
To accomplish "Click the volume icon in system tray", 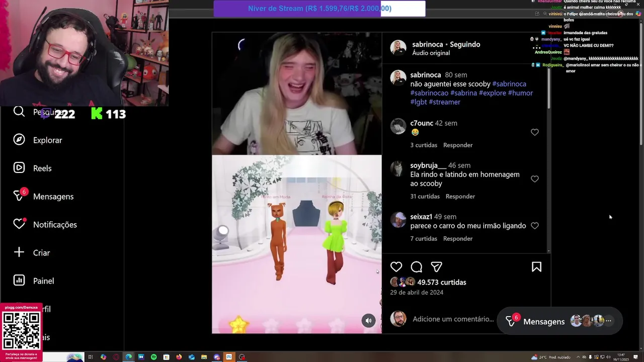I will pyautogui.click(x=608, y=357).
